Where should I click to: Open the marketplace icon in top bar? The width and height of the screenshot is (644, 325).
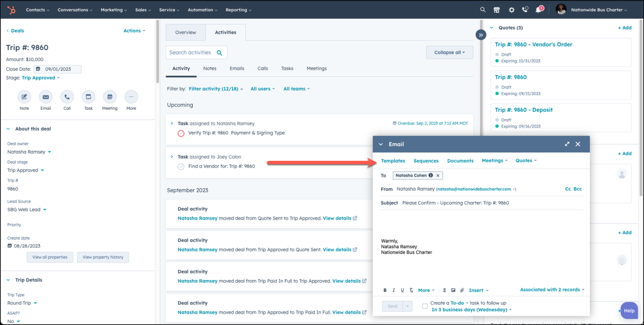[x=497, y=10]
